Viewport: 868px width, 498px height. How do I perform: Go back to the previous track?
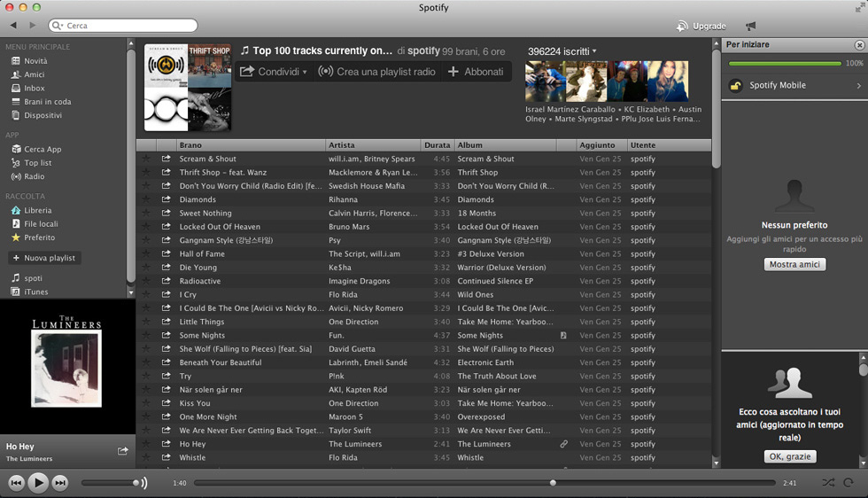tap(16, 483)
